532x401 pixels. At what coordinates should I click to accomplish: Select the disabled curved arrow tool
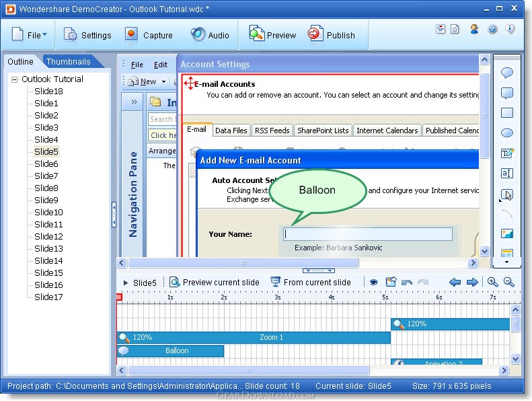coord(507,214)
